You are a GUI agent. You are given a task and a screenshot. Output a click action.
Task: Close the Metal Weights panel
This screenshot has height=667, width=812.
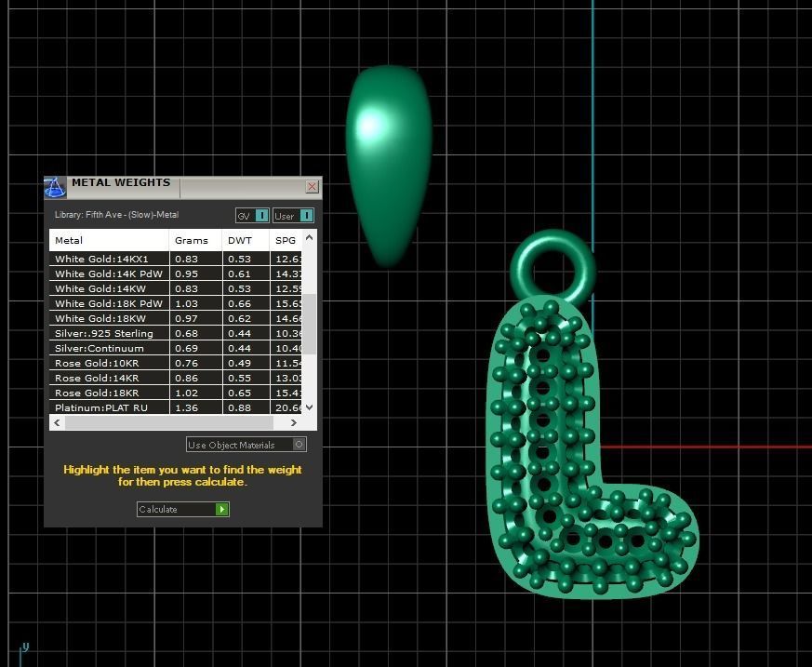click(312, 186)
